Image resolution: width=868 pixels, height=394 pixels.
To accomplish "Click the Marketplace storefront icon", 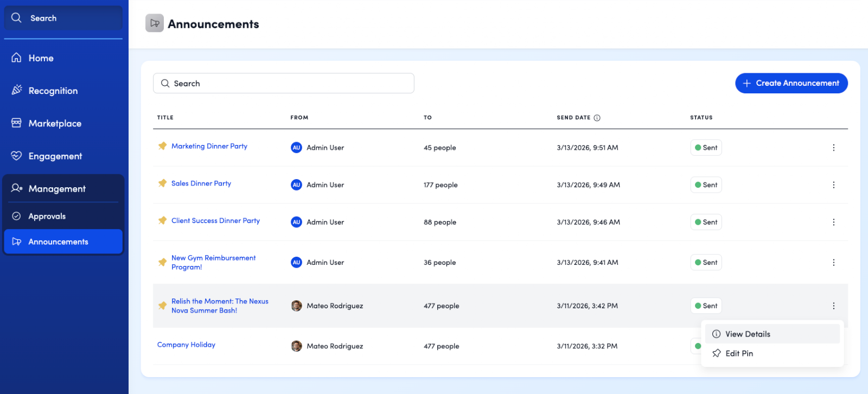I will tap(17, 123).
